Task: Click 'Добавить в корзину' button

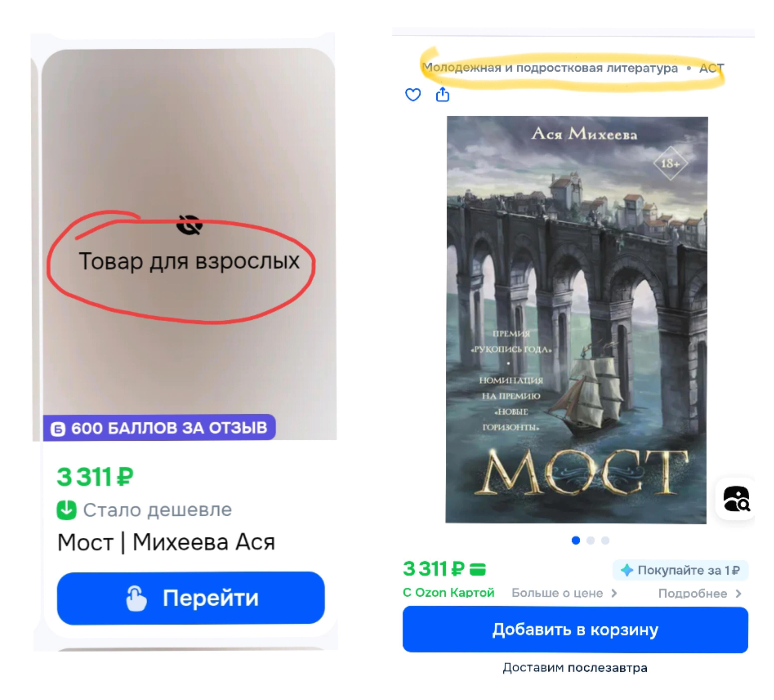Action: click(575, 630)
